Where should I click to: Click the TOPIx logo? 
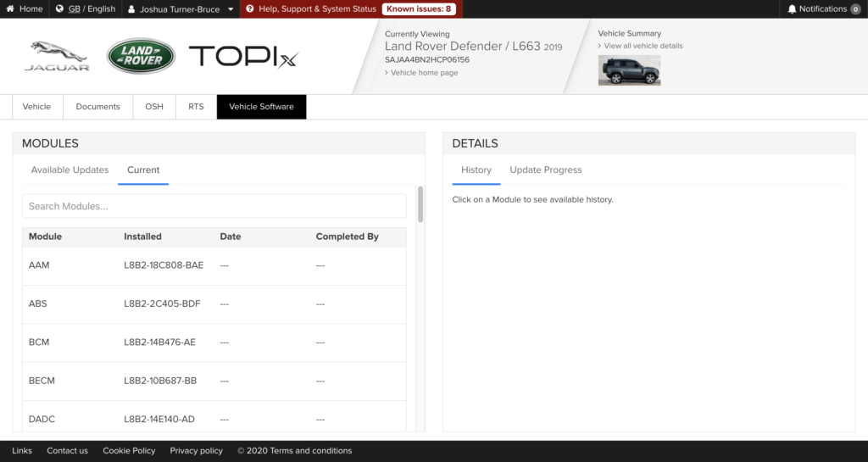(243, 57)
